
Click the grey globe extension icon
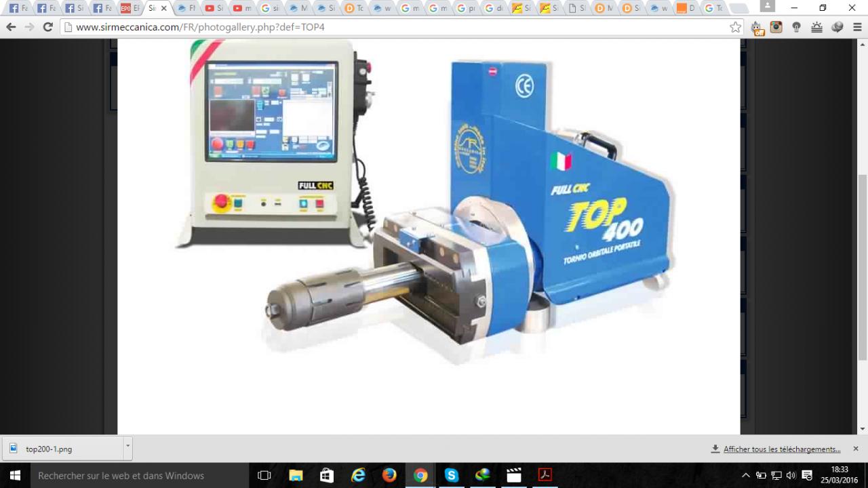(x=837, y=27)
